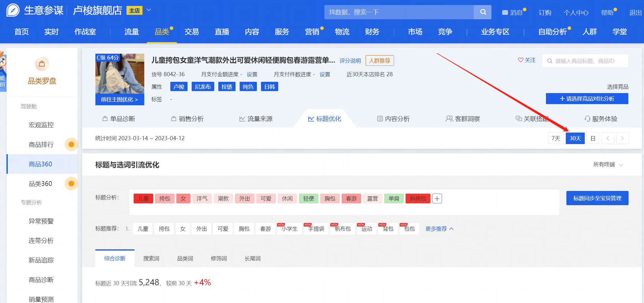Open the 所有终端 dropdown

tap(608, 165)
